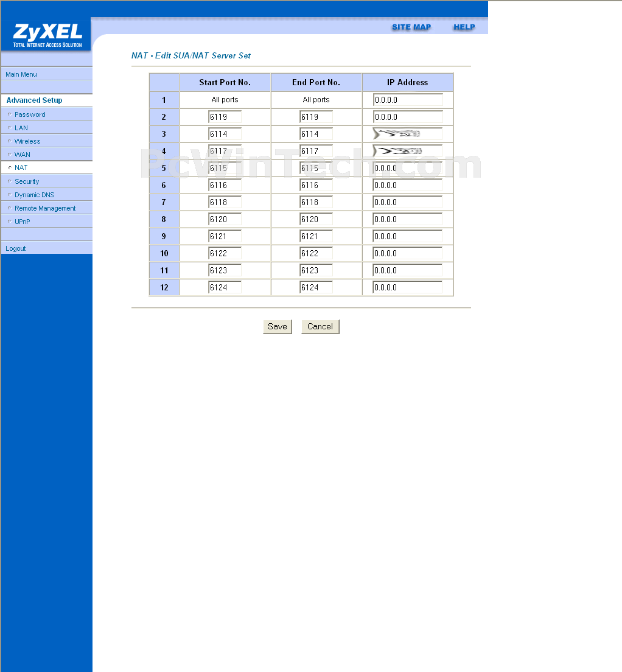622x672 pixels.
Task: Open the Wireless settings page
Action: click(x=27, y=141)
